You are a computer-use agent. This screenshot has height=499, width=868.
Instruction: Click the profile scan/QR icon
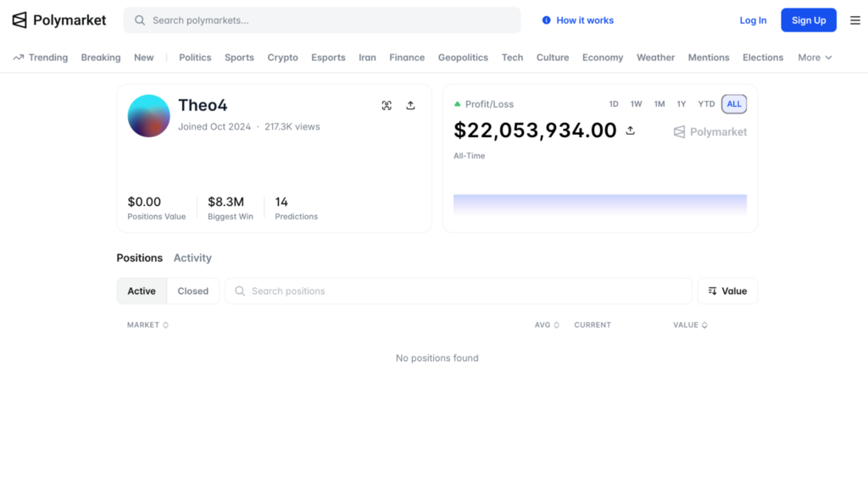point(387,105)
